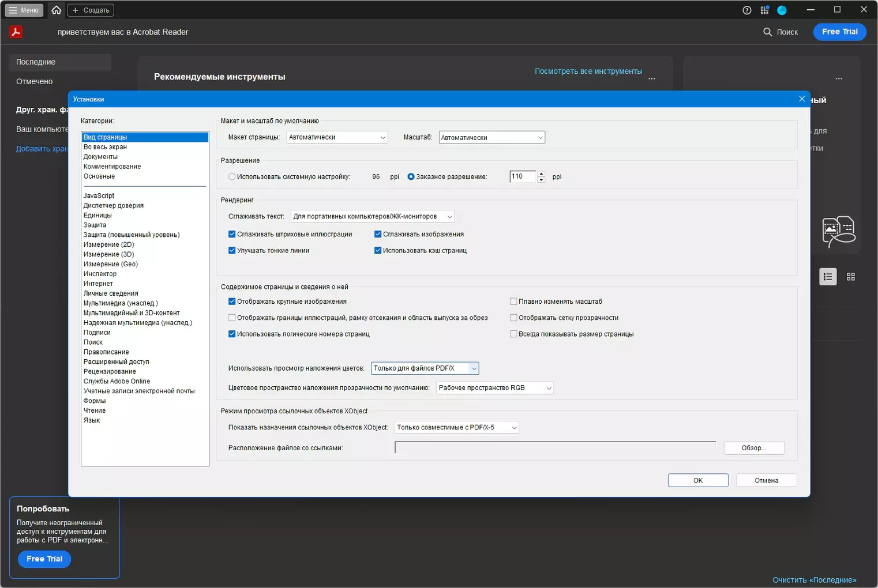Click the Обзор... button

(754, 448)
